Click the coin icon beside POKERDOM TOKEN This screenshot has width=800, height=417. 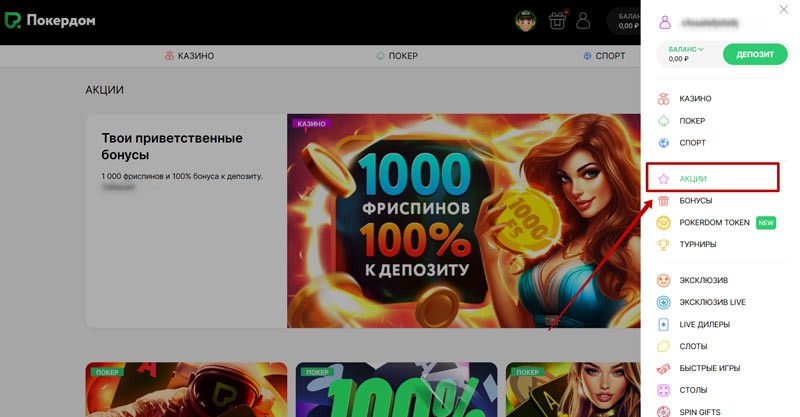click(663, 223)
